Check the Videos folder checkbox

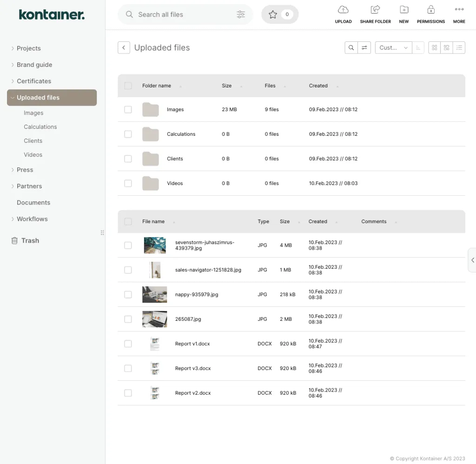click(x=128, y=183)
